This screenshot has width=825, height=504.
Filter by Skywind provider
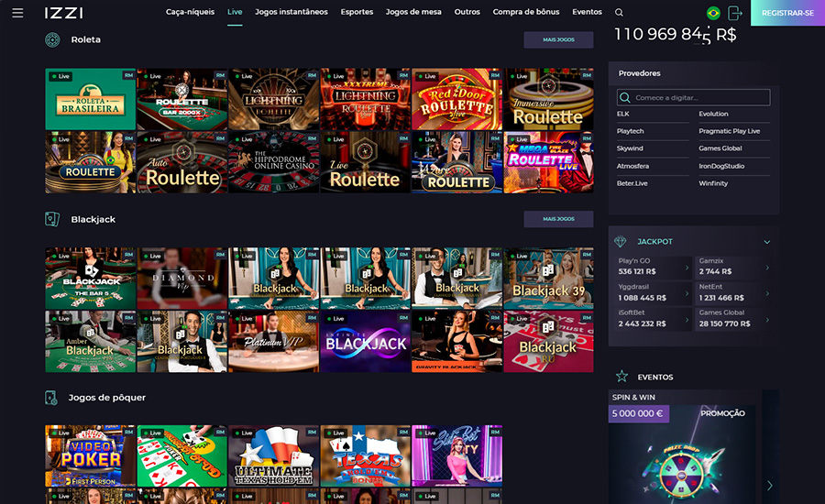tap(630, 148)
